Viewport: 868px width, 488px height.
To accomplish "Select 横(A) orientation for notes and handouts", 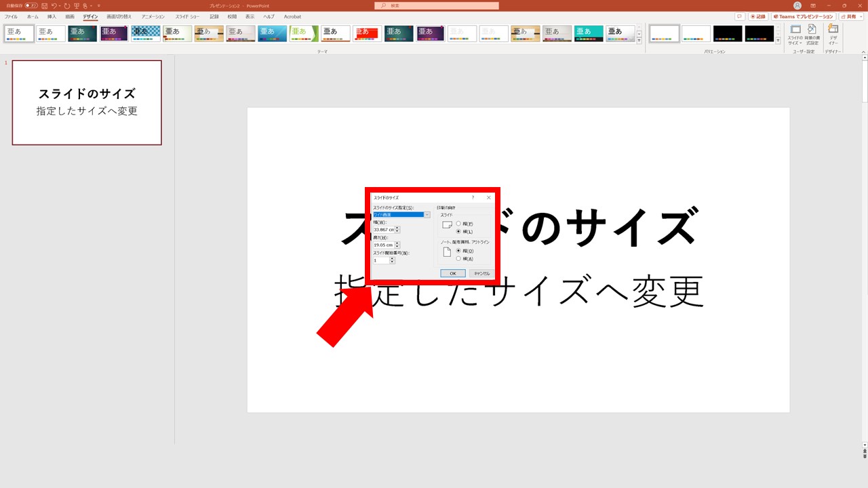I will [x=458, y=259].
